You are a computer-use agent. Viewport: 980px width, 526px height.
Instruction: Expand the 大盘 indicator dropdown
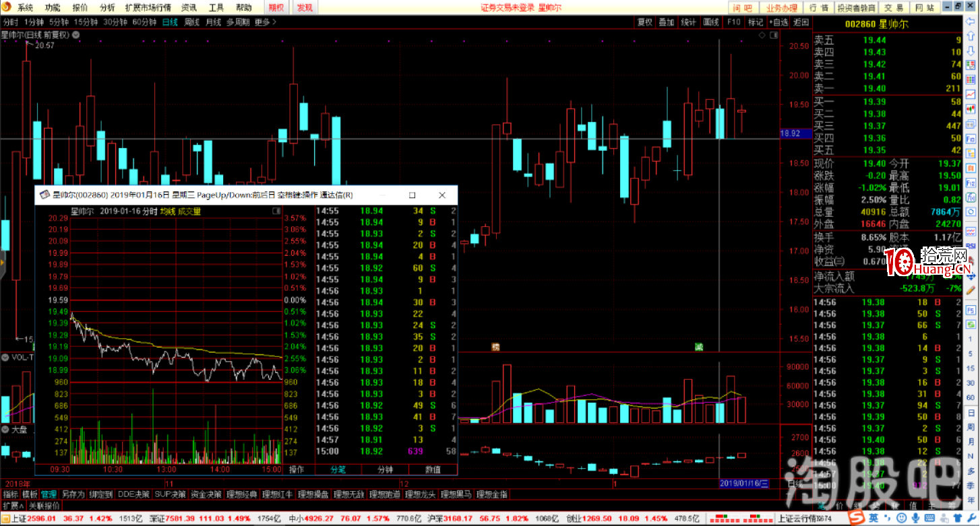5,429
